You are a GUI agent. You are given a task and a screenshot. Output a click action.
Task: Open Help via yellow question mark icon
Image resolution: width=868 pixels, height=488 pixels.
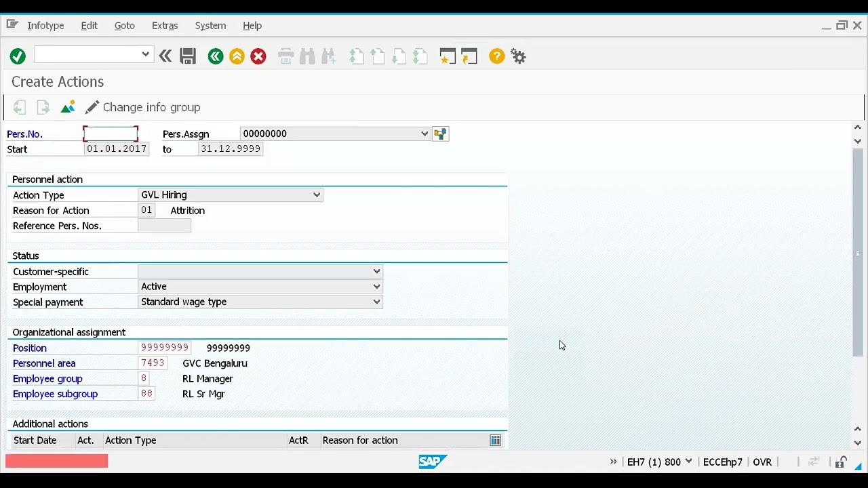tap(497, 56)
